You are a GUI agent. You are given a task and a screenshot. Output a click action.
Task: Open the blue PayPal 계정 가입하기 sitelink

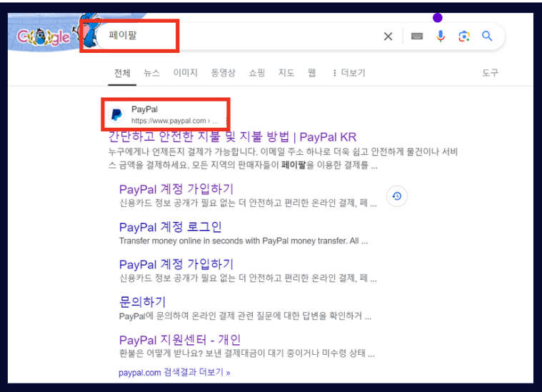point(176,264)
